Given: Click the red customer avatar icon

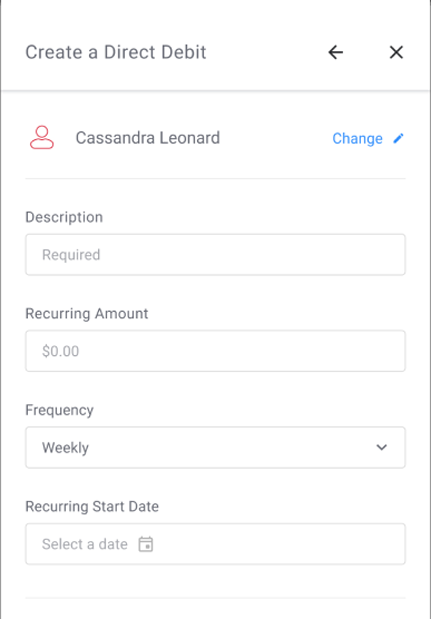Looking at the screenshot, I should pyautogui.click(x=42, y=137).
